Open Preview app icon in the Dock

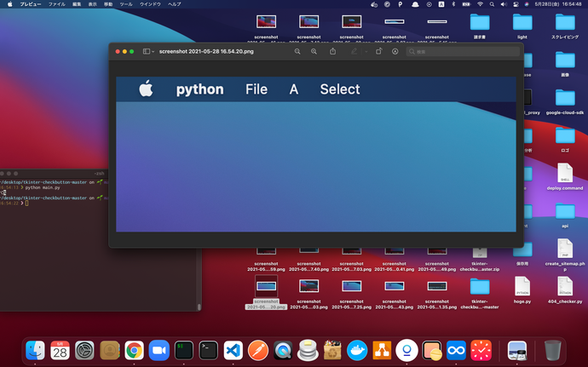point(517,351)
